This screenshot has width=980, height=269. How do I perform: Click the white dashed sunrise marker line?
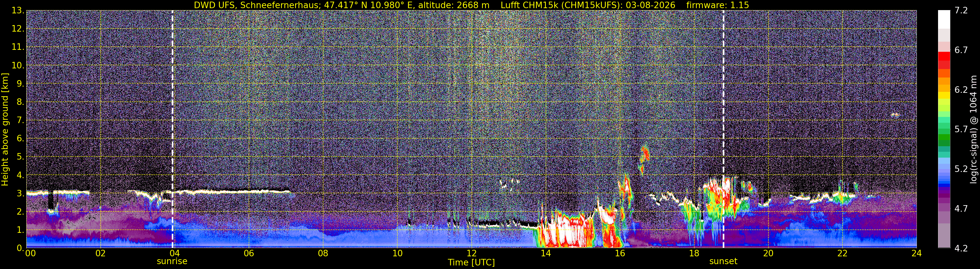click(x=173, y=129)
